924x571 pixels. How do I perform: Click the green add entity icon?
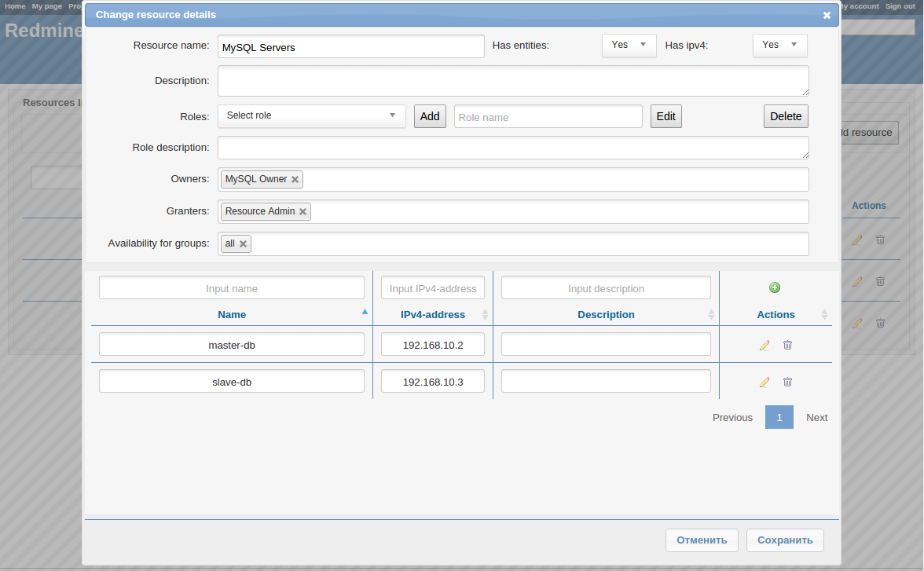click(x=775, y=287)
